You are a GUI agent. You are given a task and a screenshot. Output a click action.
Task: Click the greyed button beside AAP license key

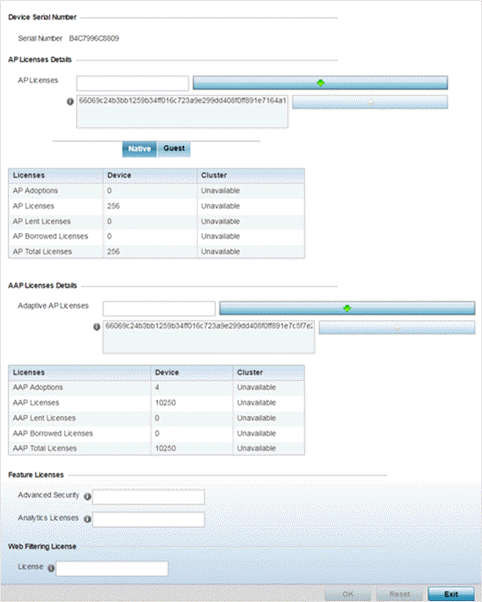(397, 327)
